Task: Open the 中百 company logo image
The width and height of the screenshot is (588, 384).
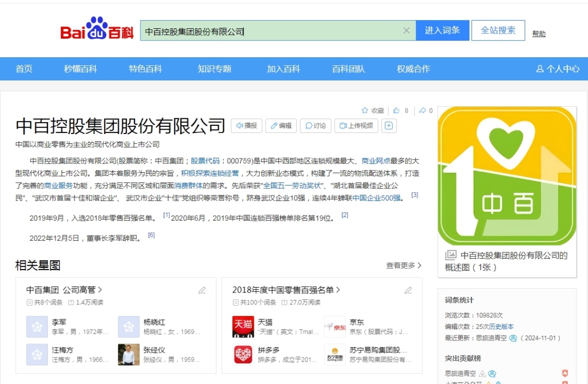Action: 507,176
